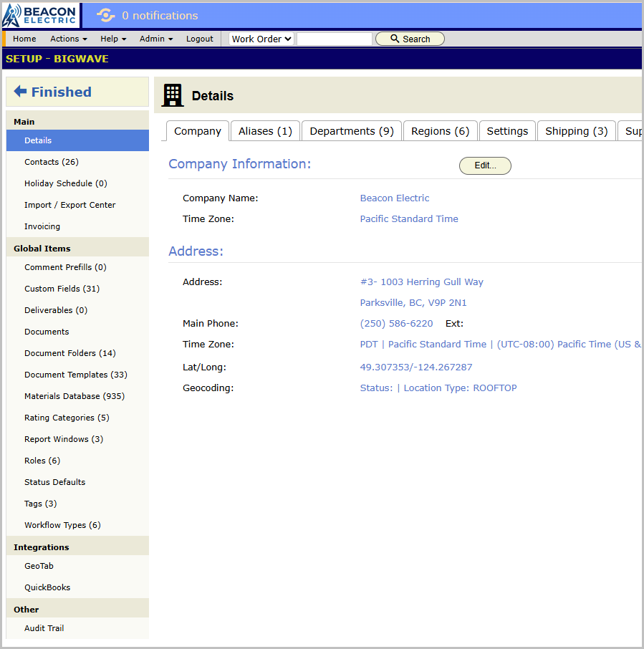Click the 0 notifications text
This screenshot has width=644, height=649.
[160, 16]
